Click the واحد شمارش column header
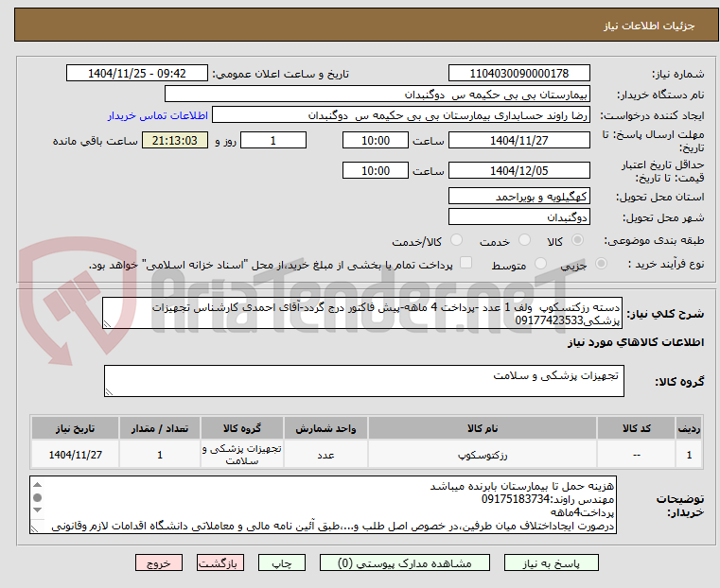 coord(325,428)
